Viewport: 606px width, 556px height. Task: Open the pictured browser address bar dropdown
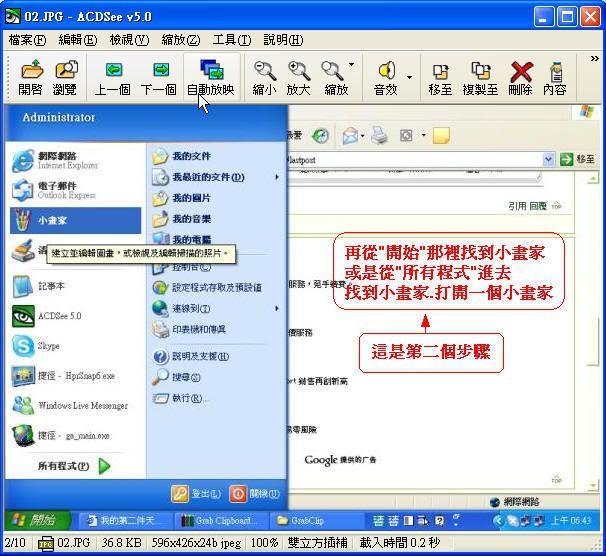click(x=548, y=159)
